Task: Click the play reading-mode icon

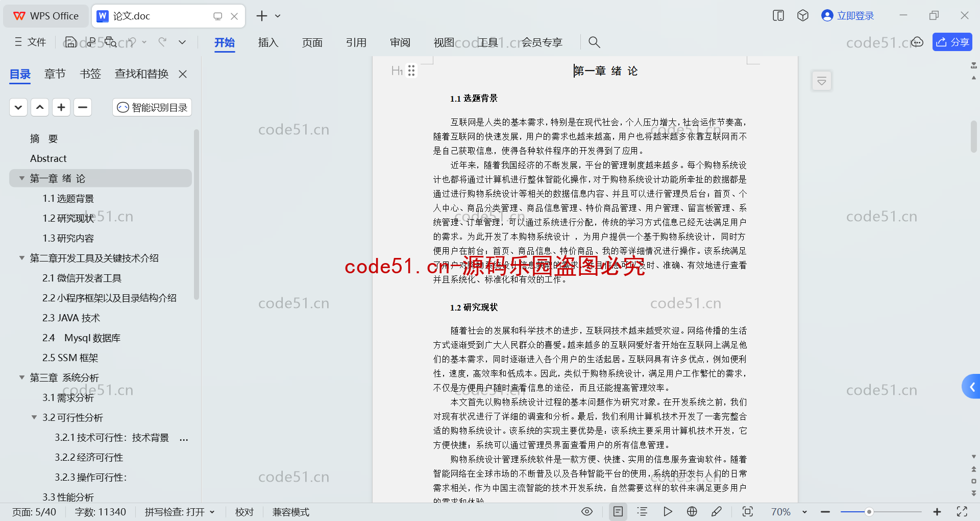Action: [x=667, y=511]
